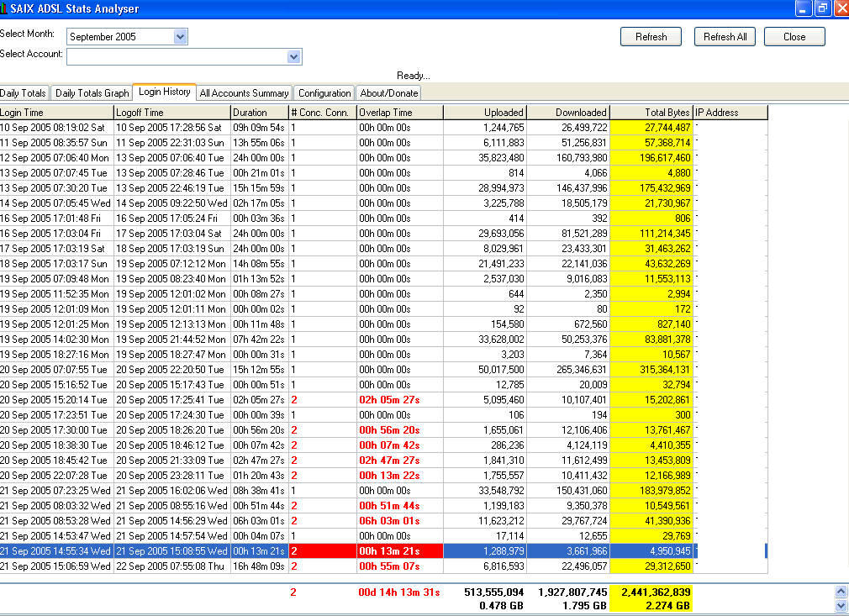Click the Downloaded column header
Image resolution: width=849 pixels, height=616 pixels.
coord(567,113)
